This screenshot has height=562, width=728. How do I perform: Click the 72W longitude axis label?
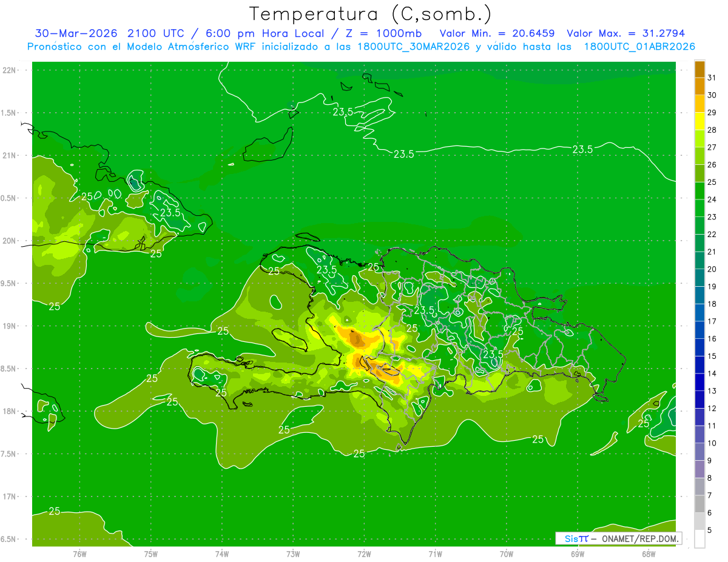pos(364,554)
